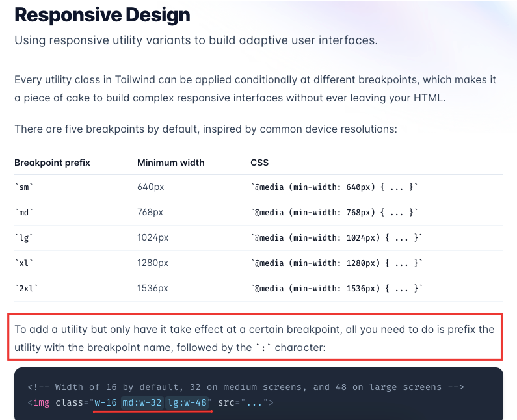Click the 'Minimum width' column header
Viewport: 517px width, 420px height.
(x=171, y=163)
